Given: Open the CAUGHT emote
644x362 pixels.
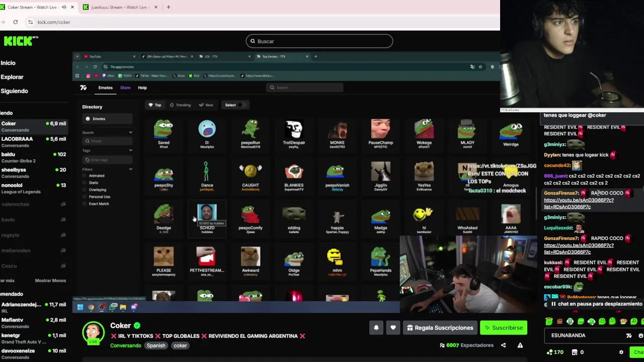Looking at the screenshot, I should tap(251, 177).
